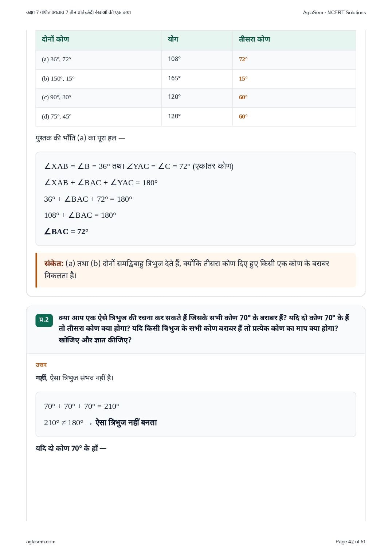392x555 pixels.
Task: Click equation 70° + 70° + 70° = 210°
Action: pos(82,406)
